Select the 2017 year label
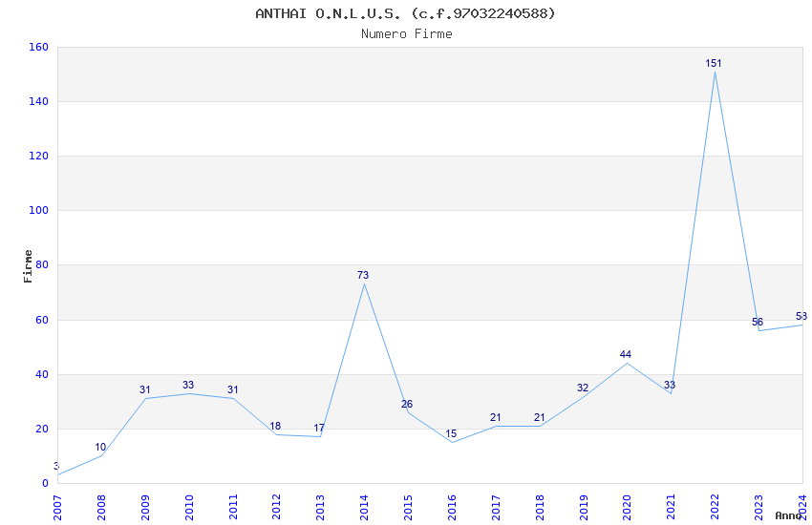Screen dimensions: 812x525 (x=496, y=508)
